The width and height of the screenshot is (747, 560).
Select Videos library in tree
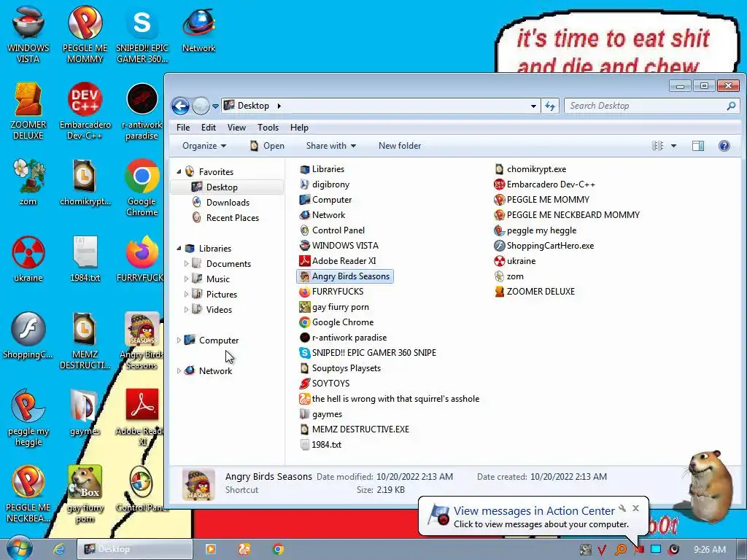click(219, 309)
